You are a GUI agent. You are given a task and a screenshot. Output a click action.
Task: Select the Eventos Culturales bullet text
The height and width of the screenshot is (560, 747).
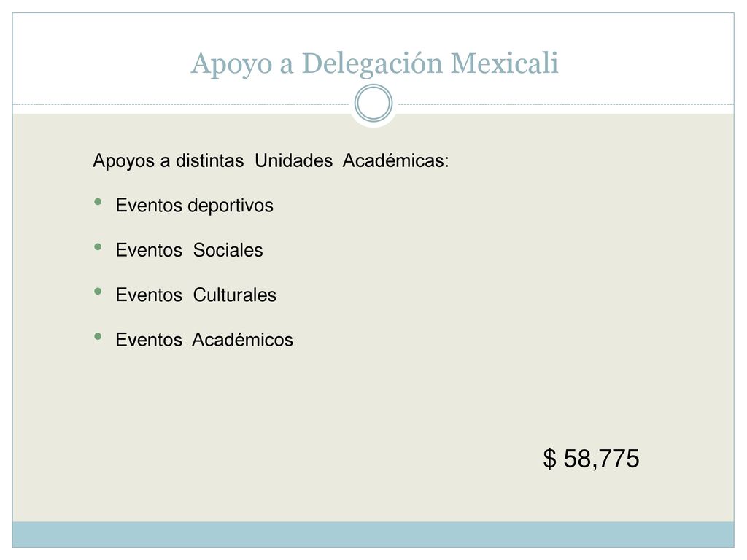(x=196, y=295)
